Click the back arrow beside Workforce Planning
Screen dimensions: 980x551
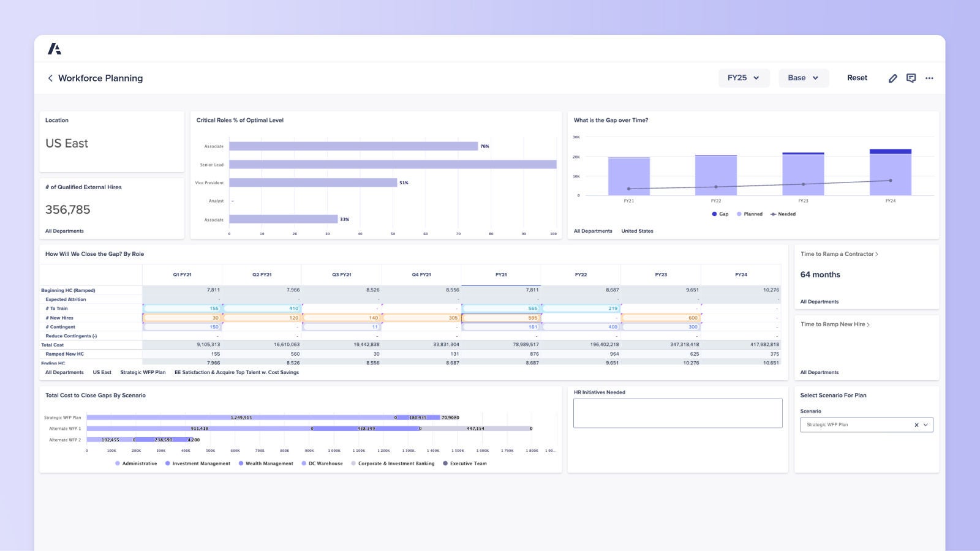[50, 78]
